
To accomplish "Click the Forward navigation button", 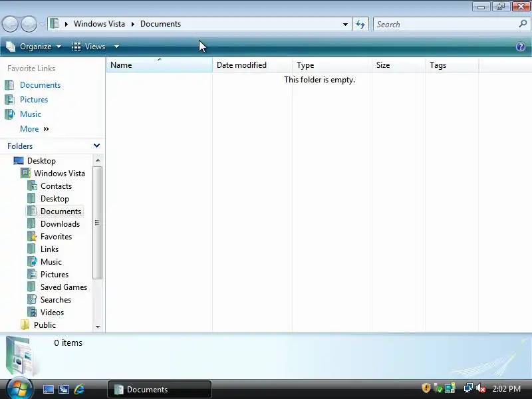I will tap(29, 24).
